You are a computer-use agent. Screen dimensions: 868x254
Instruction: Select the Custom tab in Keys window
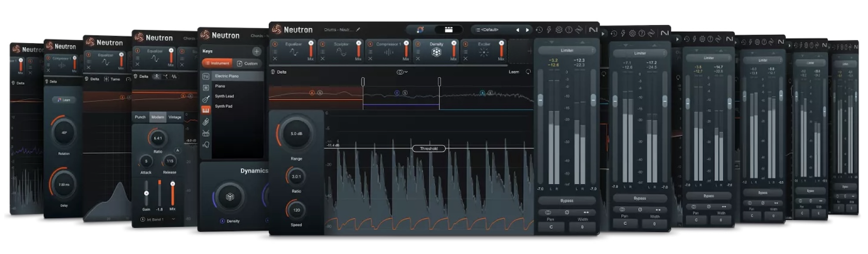pos(248,63)
